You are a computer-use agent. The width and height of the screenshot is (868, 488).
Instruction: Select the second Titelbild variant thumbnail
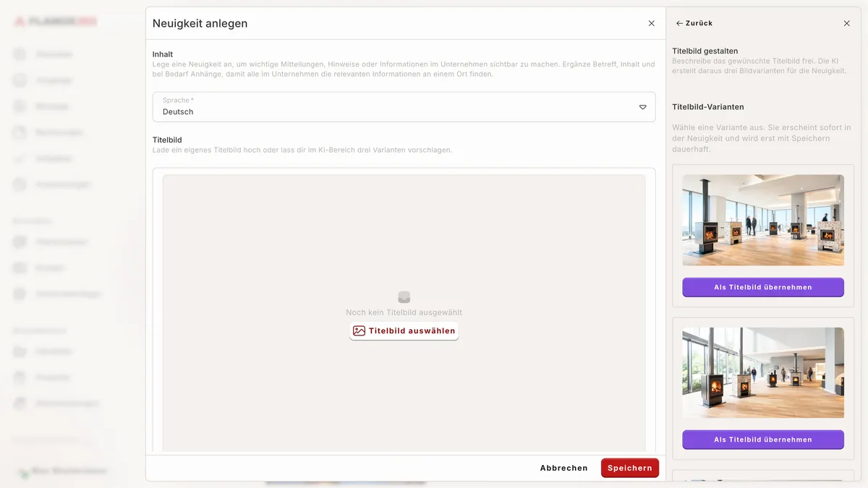pos(763,372)
